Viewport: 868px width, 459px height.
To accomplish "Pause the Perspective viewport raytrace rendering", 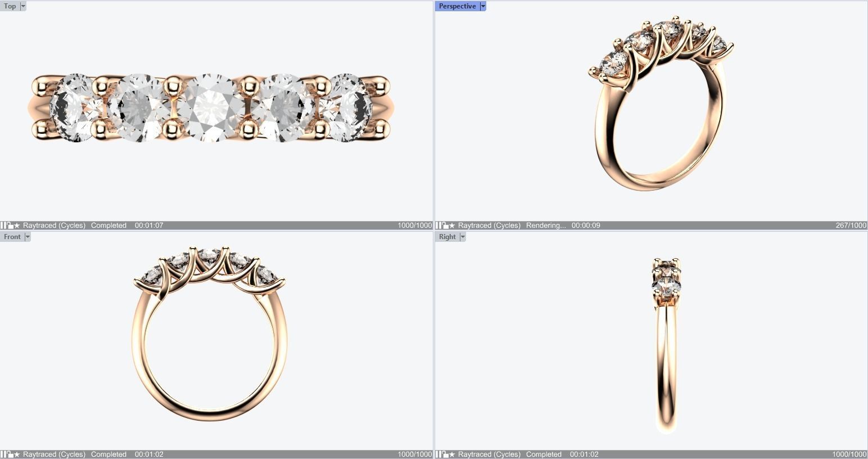I will (438, 226).
